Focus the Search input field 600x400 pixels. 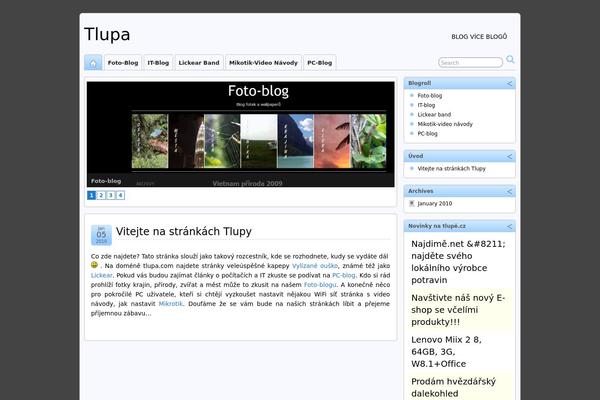[470, 62]
